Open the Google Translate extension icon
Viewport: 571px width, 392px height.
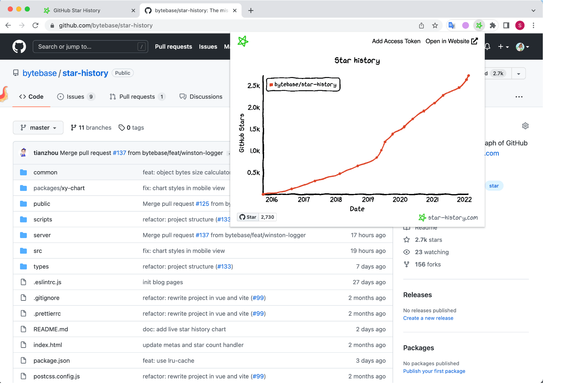coord(452,25)
